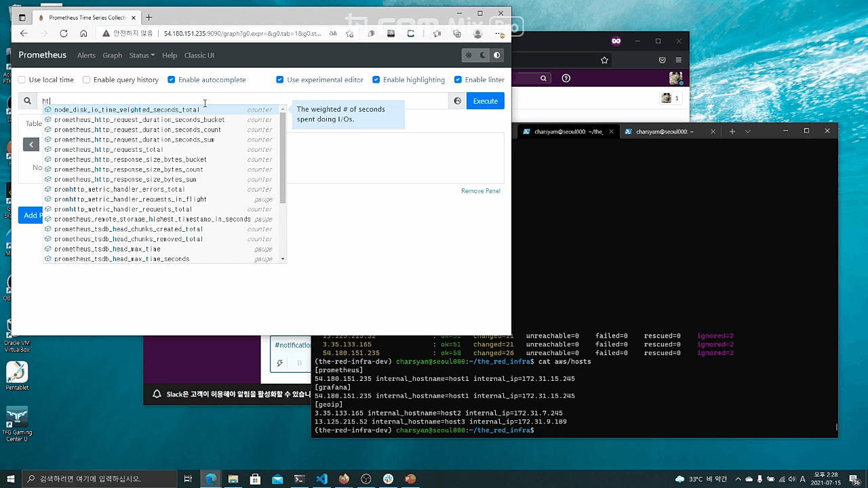Open File Explorer from taskbar
The height and width of the screenshot is (488, 868).
tap(233, 479)
